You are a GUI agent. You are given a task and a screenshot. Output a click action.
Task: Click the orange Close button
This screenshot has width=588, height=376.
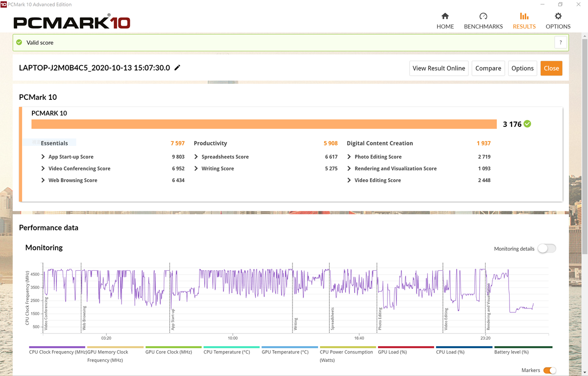point(551,68)
